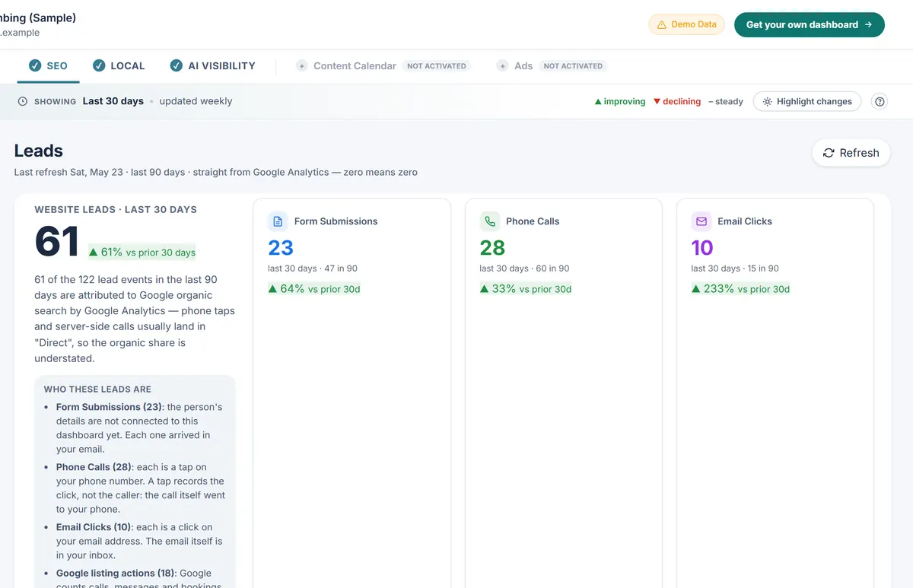Click the Form Submissions count 23
Viewport: 913px width, 588px height.
click(x=281, y=248)
